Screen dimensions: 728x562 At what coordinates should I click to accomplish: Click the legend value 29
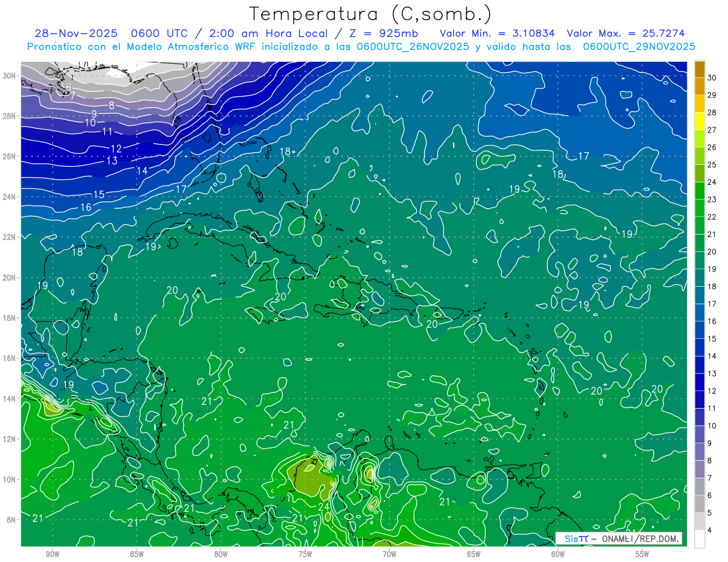(x=712, y=95)
